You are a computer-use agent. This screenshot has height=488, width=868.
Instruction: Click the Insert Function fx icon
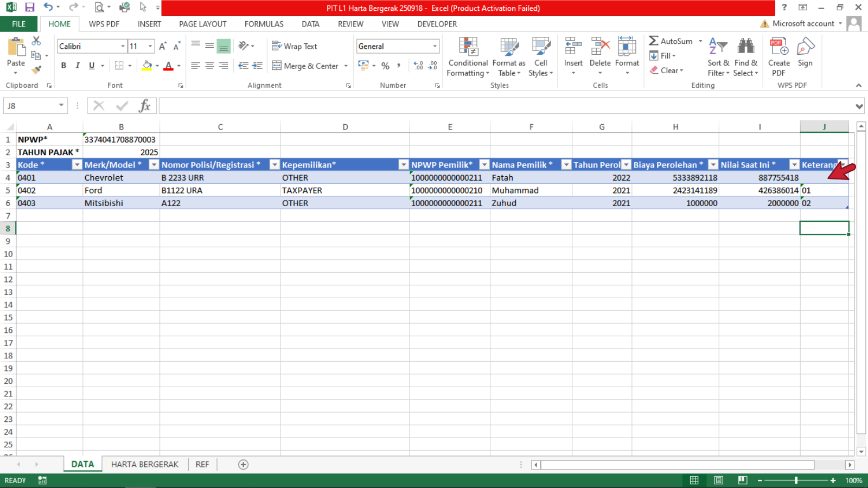[x=144, y=106]
